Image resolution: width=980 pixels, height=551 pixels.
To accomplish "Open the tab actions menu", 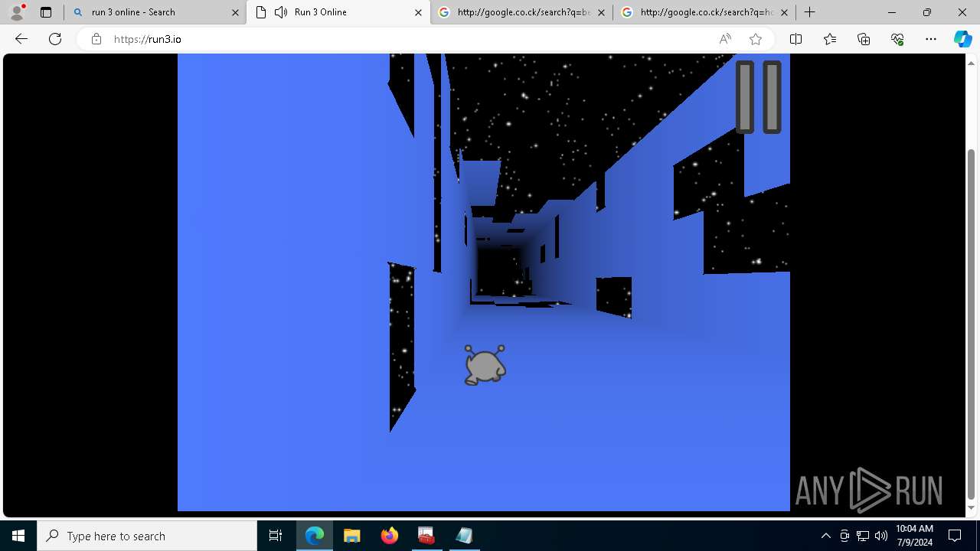I will point(45,12).
